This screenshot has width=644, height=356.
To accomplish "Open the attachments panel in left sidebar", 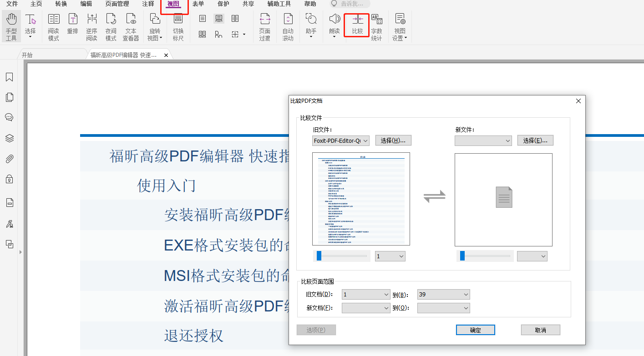I will tap(9, 158).
